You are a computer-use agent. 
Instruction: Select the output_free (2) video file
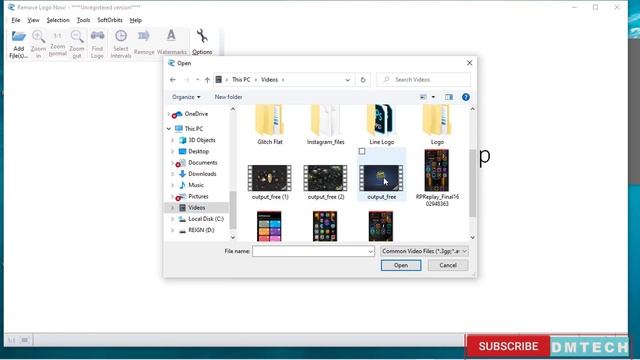click(x=325, y=182)
